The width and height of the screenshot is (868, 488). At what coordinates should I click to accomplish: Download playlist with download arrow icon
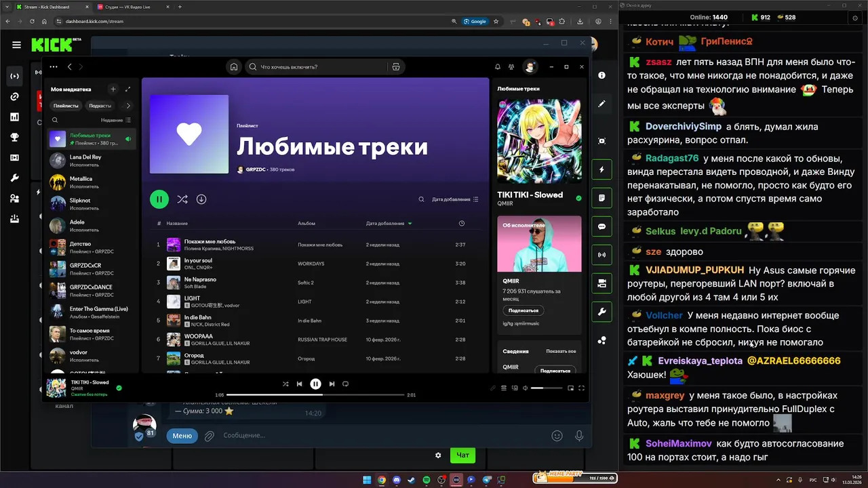click(201, 199)
